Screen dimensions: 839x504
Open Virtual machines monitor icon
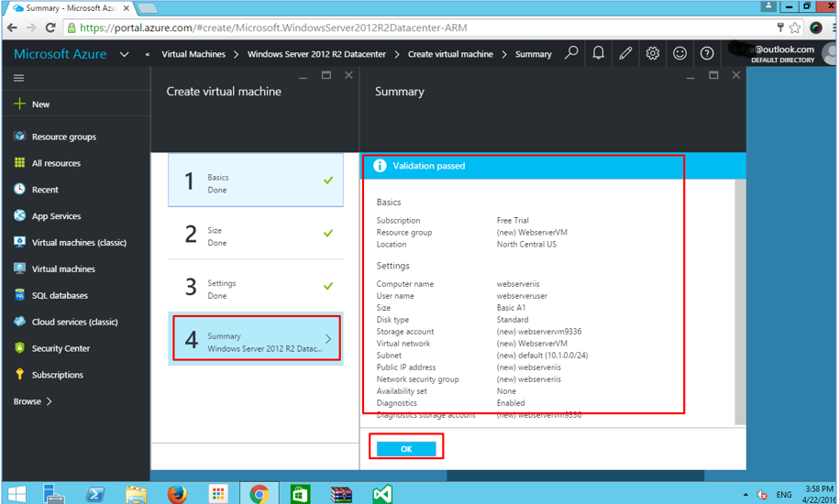[x=20, y=268]
